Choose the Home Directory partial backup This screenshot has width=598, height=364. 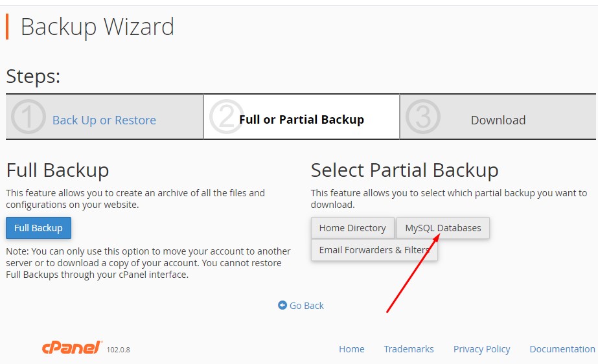point(352,228)
